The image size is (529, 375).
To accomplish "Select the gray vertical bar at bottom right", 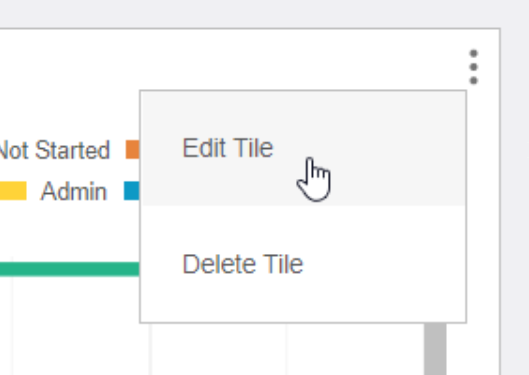I will click(x=435, y=349).
